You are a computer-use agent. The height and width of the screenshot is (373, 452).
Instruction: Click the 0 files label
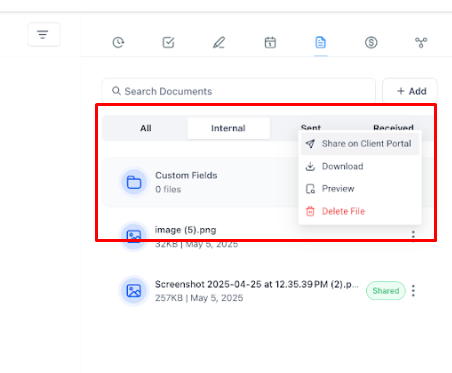click(x=168, y=189)
